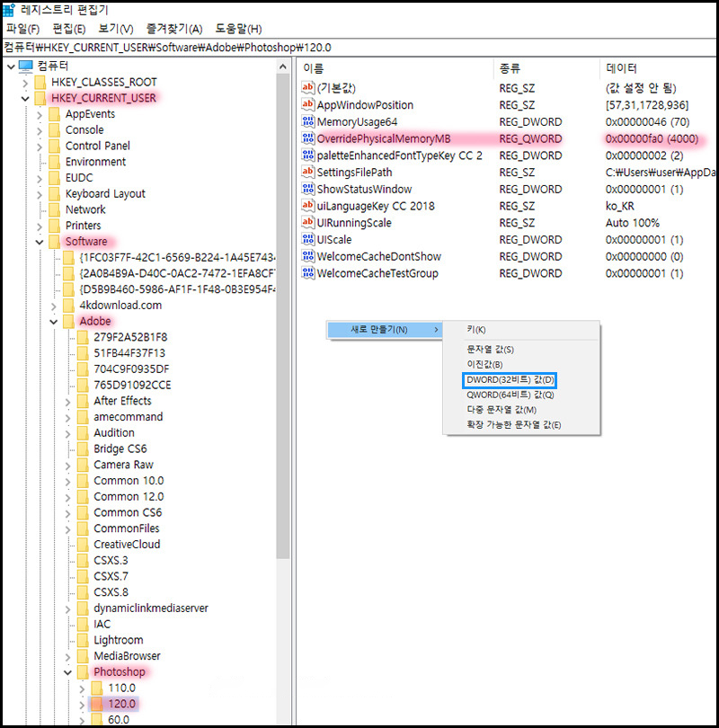Expand the 110.0 node under Photoshop
Image resolution: width=719 pixels, height=728 pixels.
point(82,688)
